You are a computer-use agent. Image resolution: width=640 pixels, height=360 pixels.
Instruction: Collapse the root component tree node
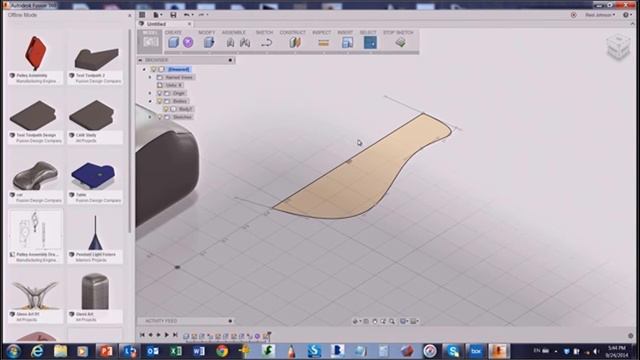pos(144,69)
